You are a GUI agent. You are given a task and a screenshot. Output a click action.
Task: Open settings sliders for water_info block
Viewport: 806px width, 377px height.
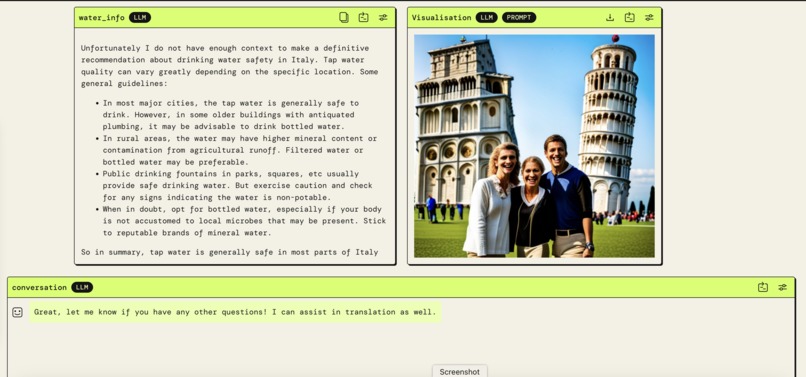click(x=383, y=17)
